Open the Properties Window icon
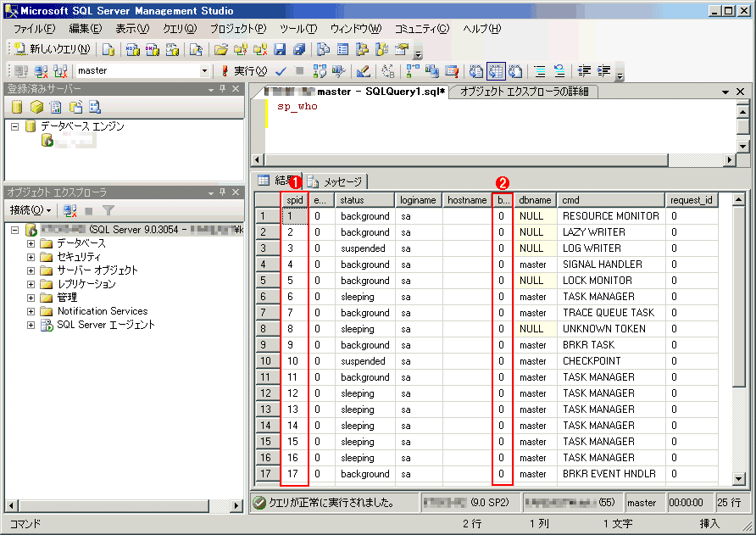756x535 pixels. 402,49
